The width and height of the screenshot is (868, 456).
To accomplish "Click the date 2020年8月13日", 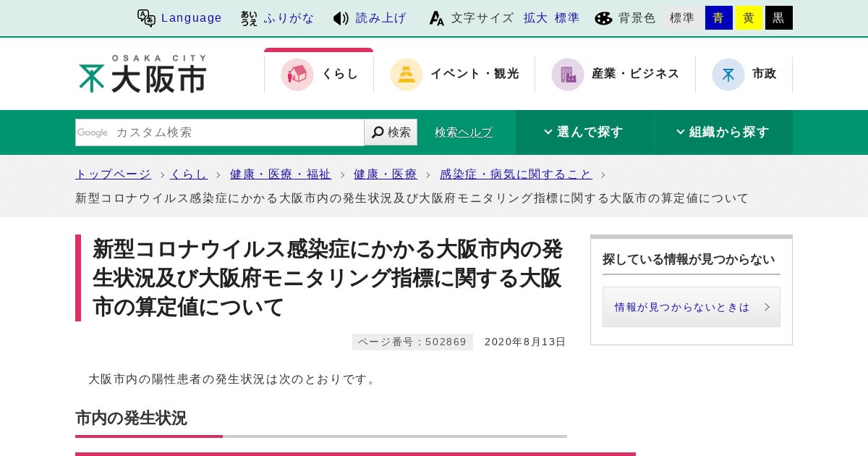I will tap(525, 342).
